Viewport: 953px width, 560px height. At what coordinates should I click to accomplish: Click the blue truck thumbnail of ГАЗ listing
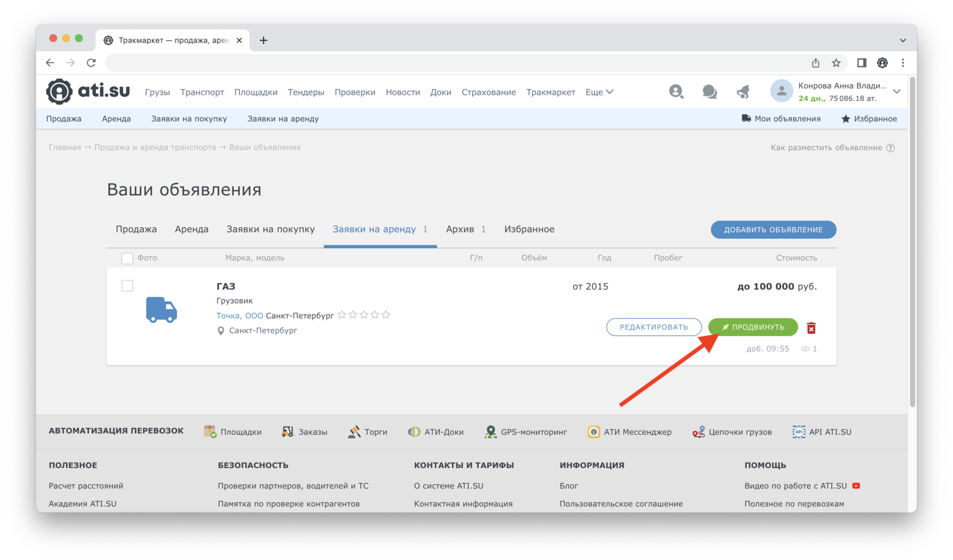[161, 309]
